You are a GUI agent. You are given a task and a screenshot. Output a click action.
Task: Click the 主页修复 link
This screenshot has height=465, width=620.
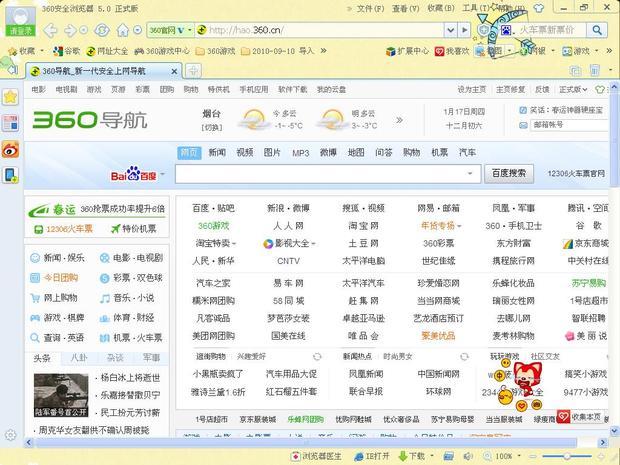pos(510,90)
